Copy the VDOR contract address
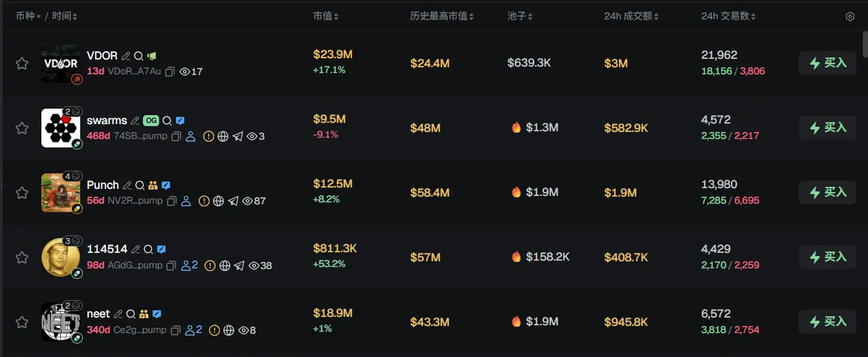Image resolution: width=868 pixels, height=357 pixels. 170,72
